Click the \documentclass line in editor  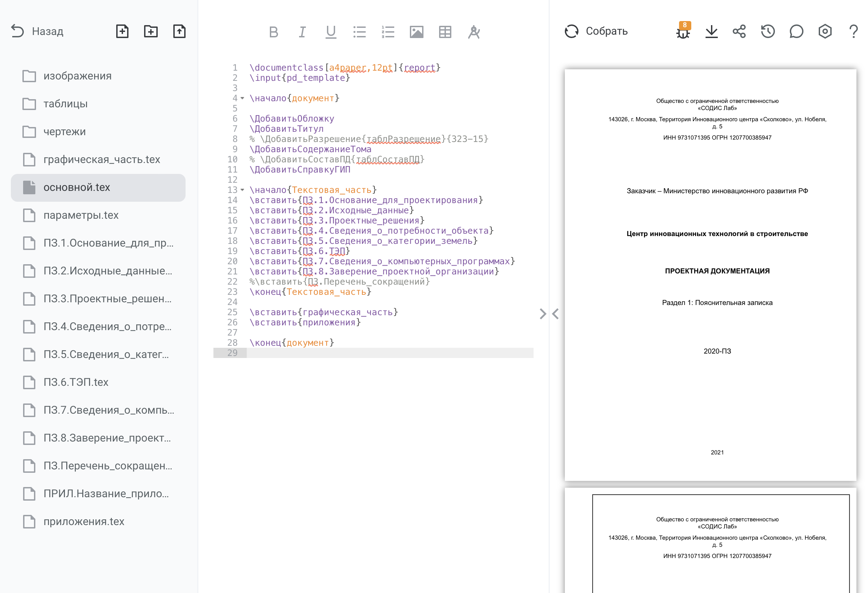345,68
